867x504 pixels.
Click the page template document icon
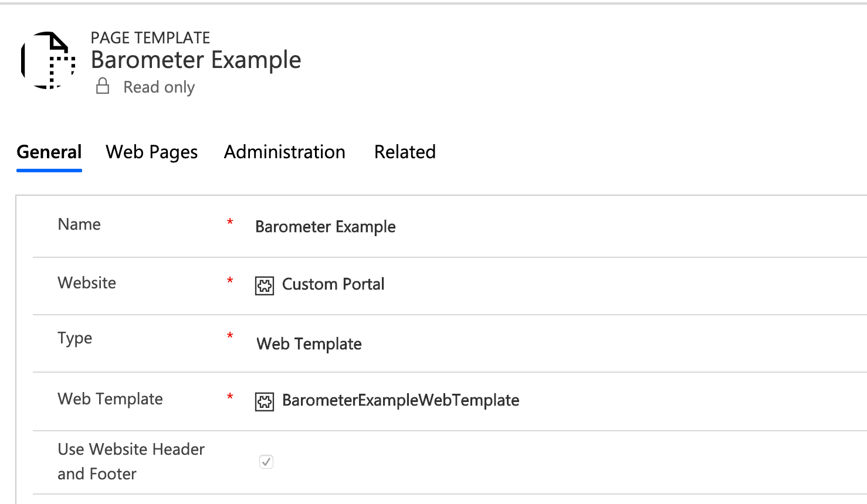pos(49,60)
